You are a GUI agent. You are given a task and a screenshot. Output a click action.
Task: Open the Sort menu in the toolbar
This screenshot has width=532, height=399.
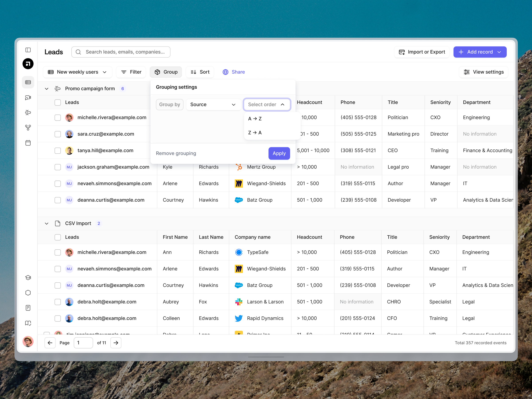[200, 72]
